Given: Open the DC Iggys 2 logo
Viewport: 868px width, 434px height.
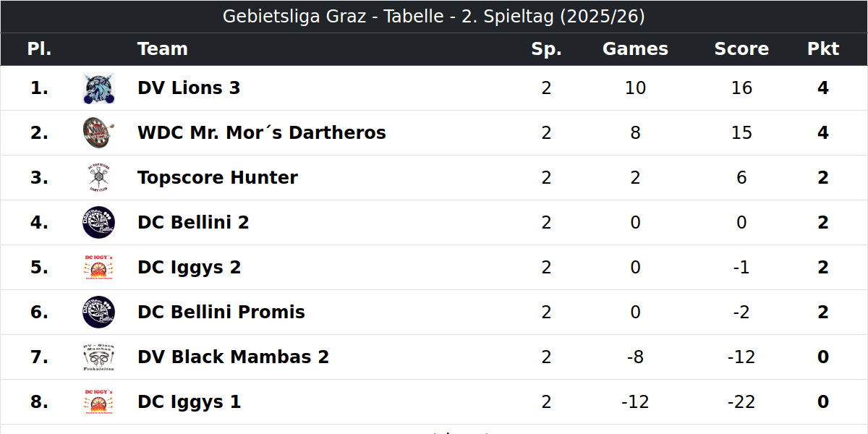Looking at the screenshot, I should click(98, 268).
